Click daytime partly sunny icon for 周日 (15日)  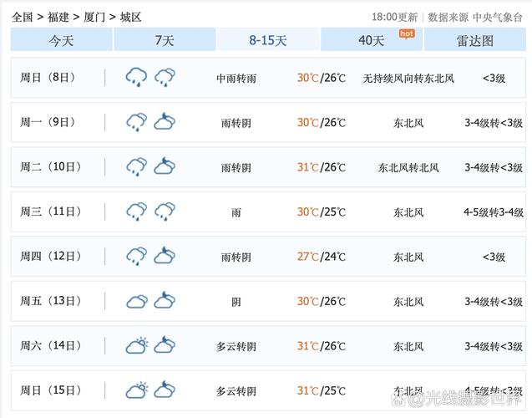[137, 390]
